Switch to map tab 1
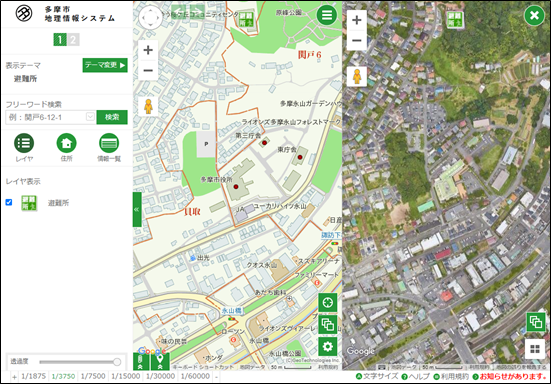Viewport: 551px width, 384px height. pos(60,40)
